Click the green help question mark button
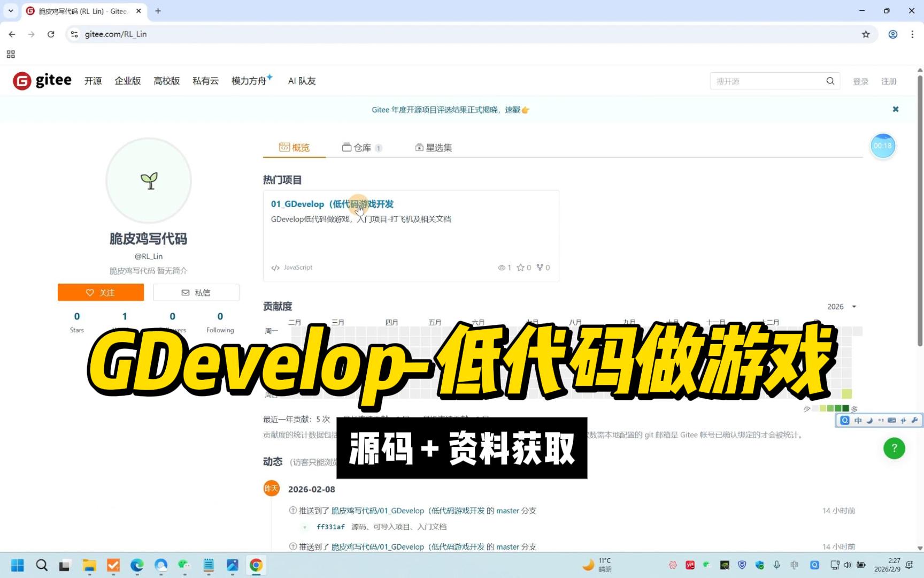 tap(894, 448)
